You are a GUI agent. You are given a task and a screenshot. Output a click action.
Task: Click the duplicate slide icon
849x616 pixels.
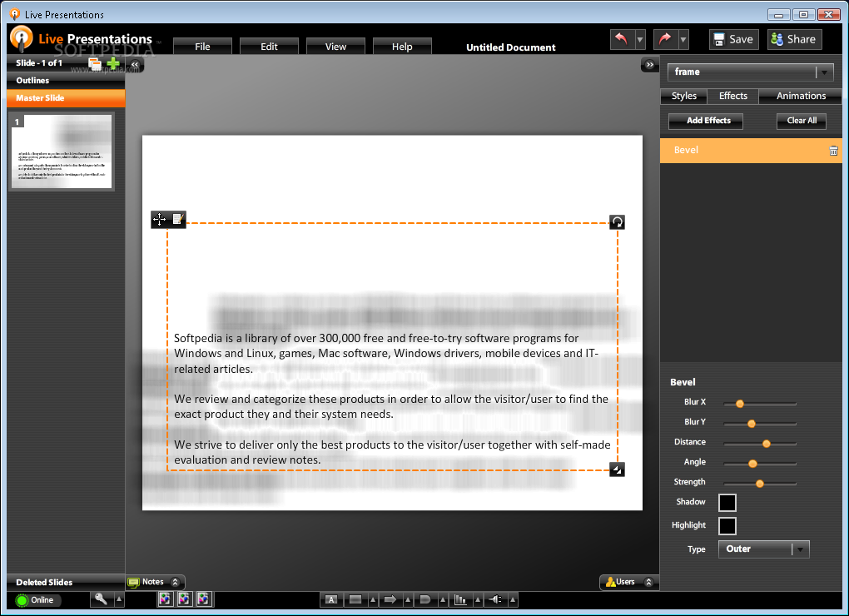click(95, 64)
